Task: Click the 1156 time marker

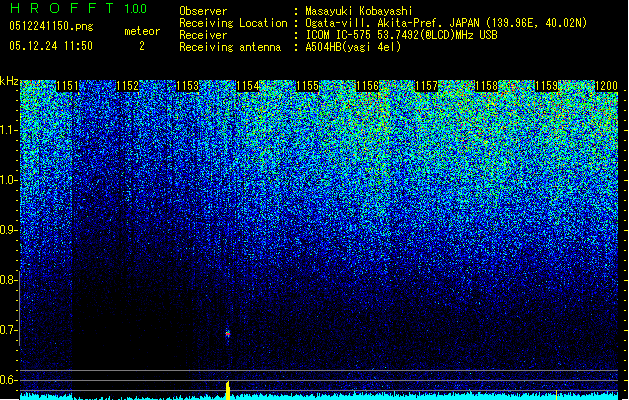Action: tap(367, 86)
